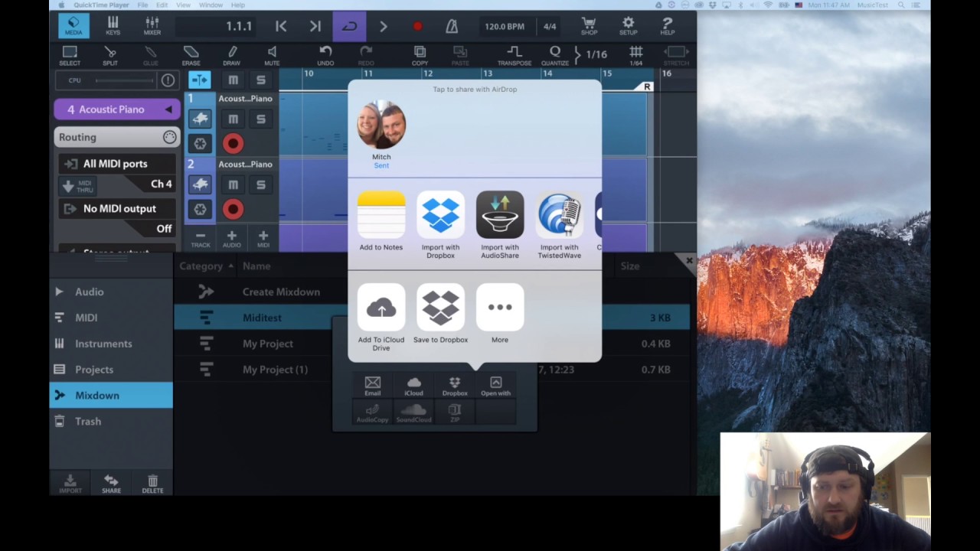Choose the Select tool
The width and height of the screenshot is (980, 551).
70,55
